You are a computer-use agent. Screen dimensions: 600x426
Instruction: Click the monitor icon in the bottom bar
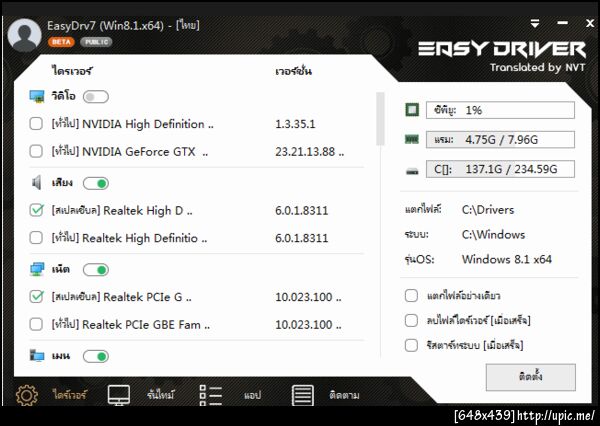(x=119, y=395)
